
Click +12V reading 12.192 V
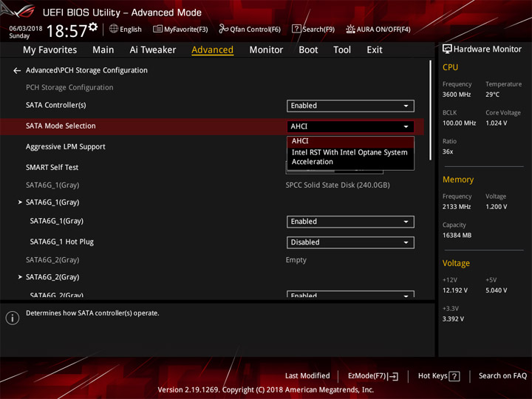click(455, 290)
